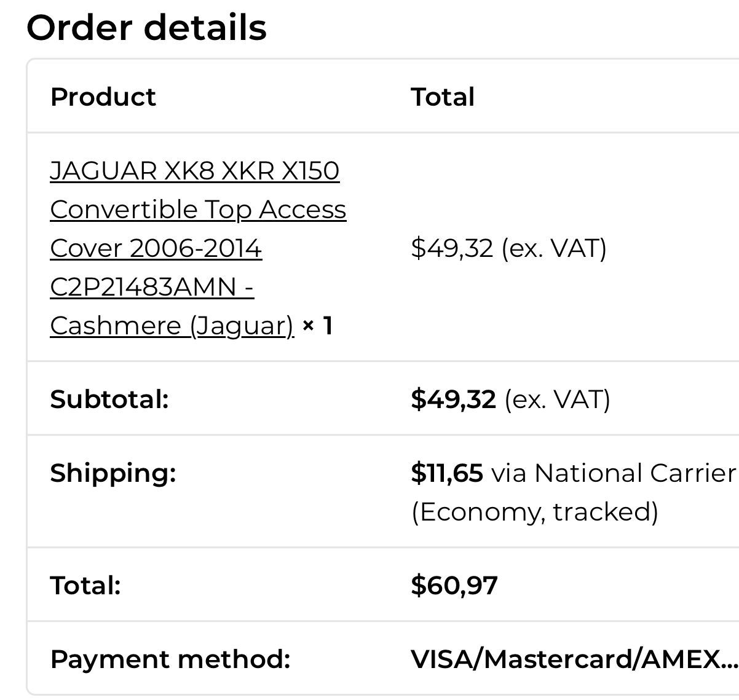The image size is (739, 700).
Task: Click the Product column header
Action: (x=103, y=96)
